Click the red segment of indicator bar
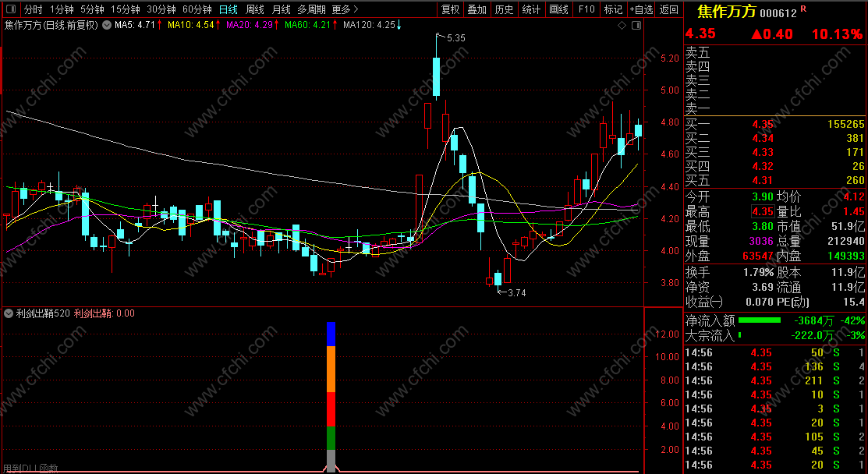 (331, 409)
